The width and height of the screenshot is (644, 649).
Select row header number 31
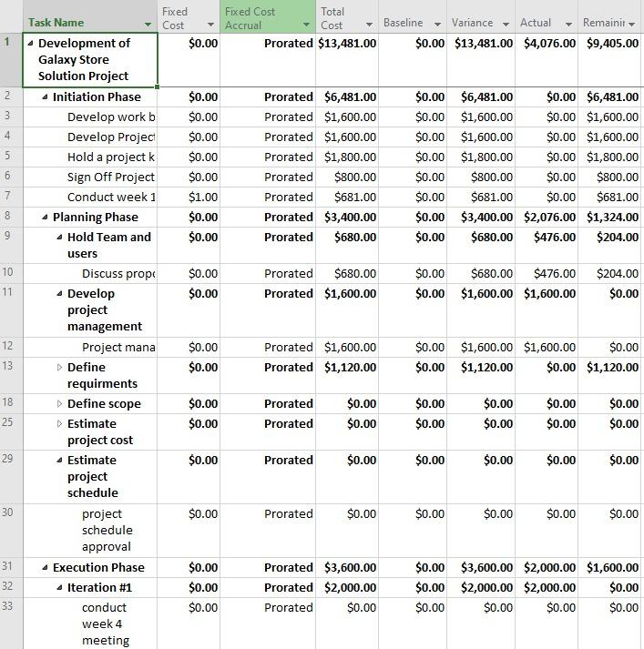[12, 567]
